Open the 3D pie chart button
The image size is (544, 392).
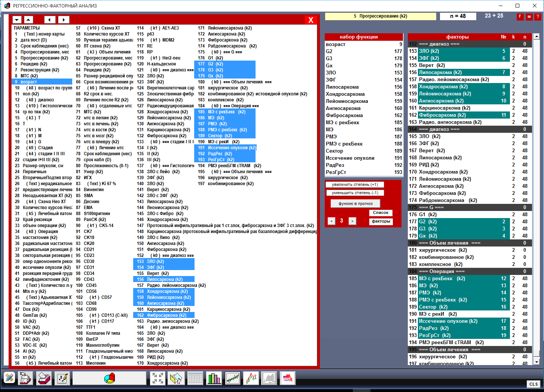pyautogui.click(x=109, y=378)
